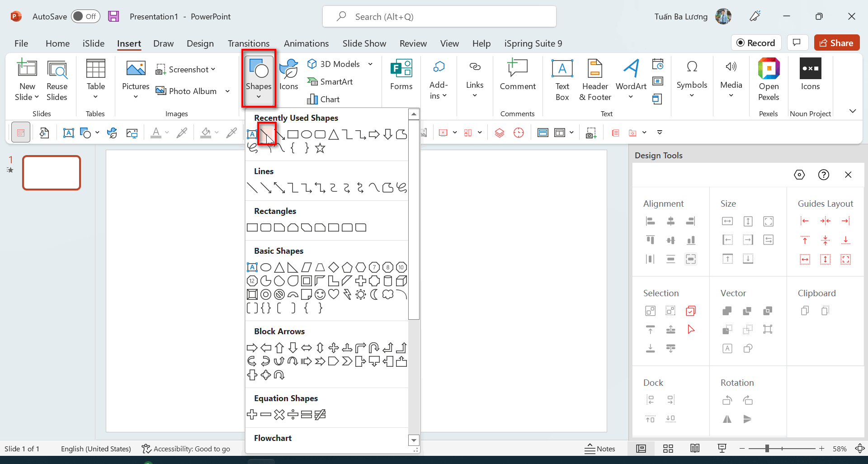The height and width of the screenshot is (464, 868).
Task: Click the flip horizontal icon in Rotation
Action: (727, 419)
